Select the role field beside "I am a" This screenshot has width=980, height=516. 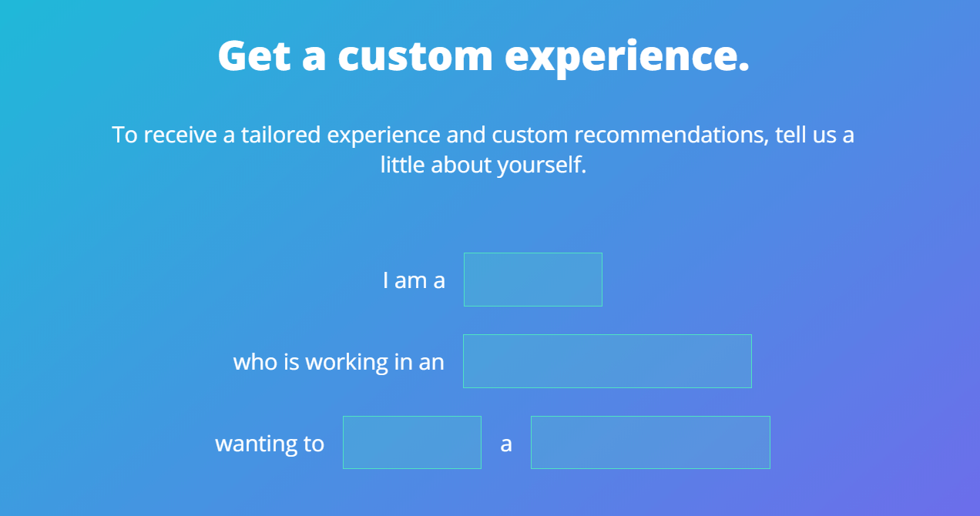tap(532, 280)
